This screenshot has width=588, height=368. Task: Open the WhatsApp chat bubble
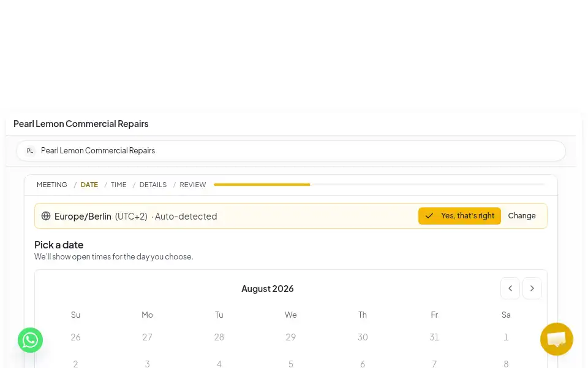point(30,340)
